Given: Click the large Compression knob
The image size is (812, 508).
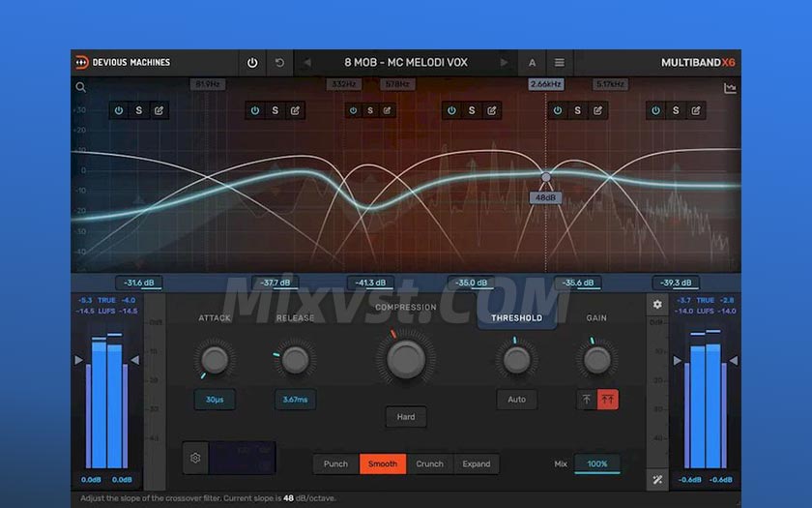Looking at the screenshot, I should 406,359.
